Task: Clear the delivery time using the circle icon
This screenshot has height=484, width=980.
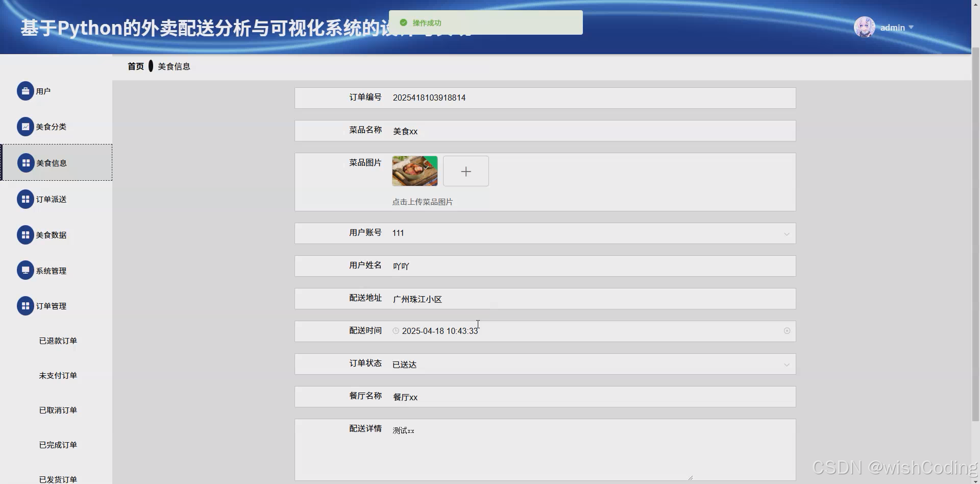Action: pyautogui.click(x=787, y=331)
